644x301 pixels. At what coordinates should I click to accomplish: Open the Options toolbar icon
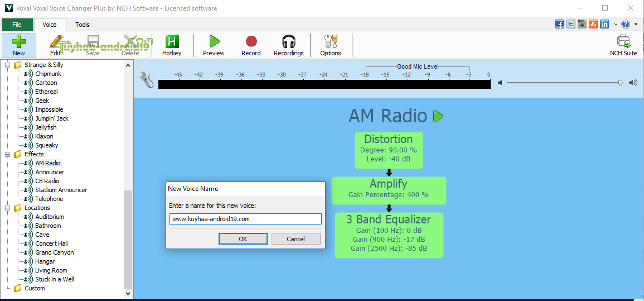point(331,42)
